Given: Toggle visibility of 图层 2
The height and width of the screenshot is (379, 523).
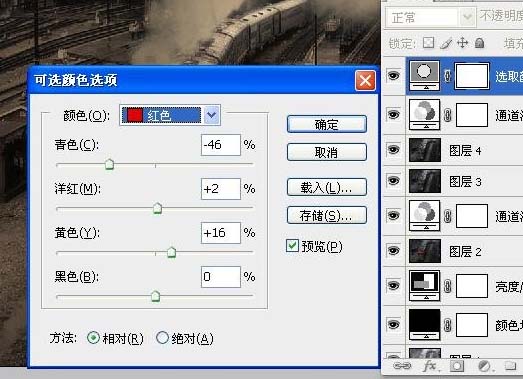Looking at the screenshot, I should [394, 251].
